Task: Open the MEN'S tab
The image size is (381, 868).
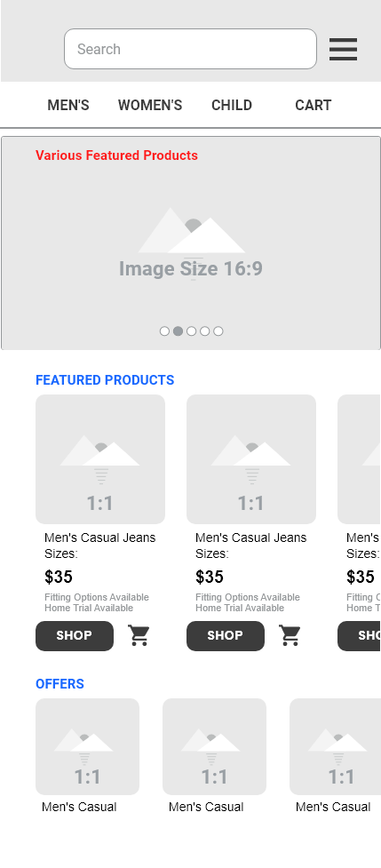Action: click(68, 105)
